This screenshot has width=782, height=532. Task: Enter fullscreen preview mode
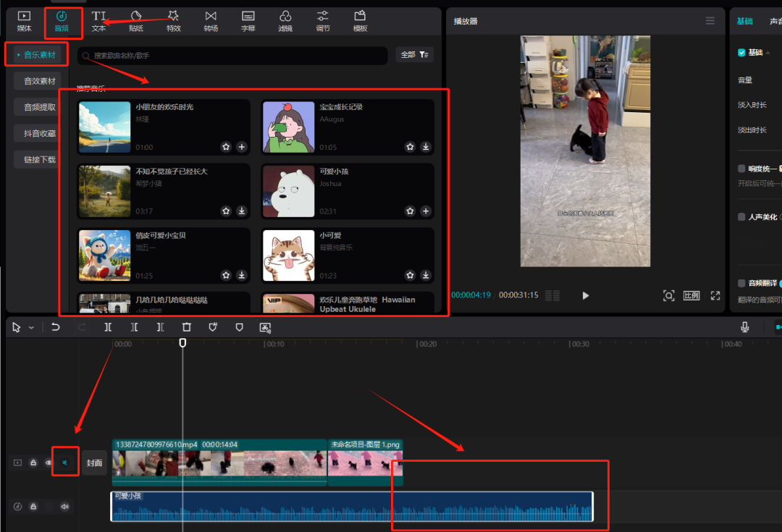click(x=715, y=295)
